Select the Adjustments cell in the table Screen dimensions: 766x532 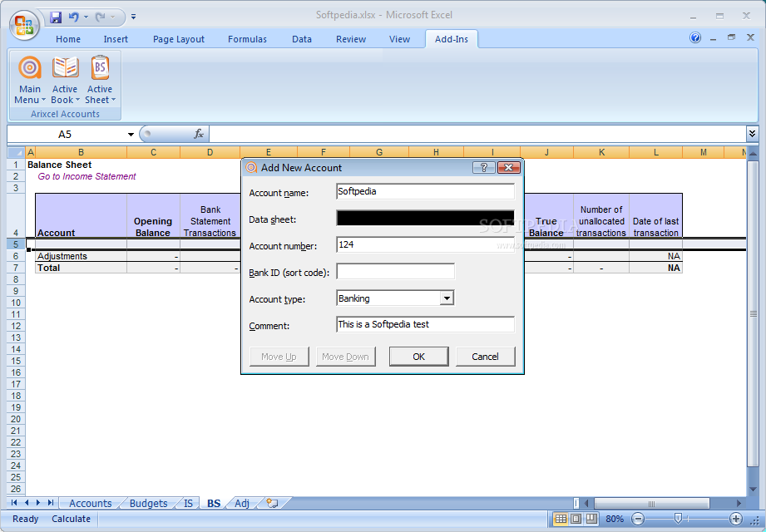(x=82, y=256)
